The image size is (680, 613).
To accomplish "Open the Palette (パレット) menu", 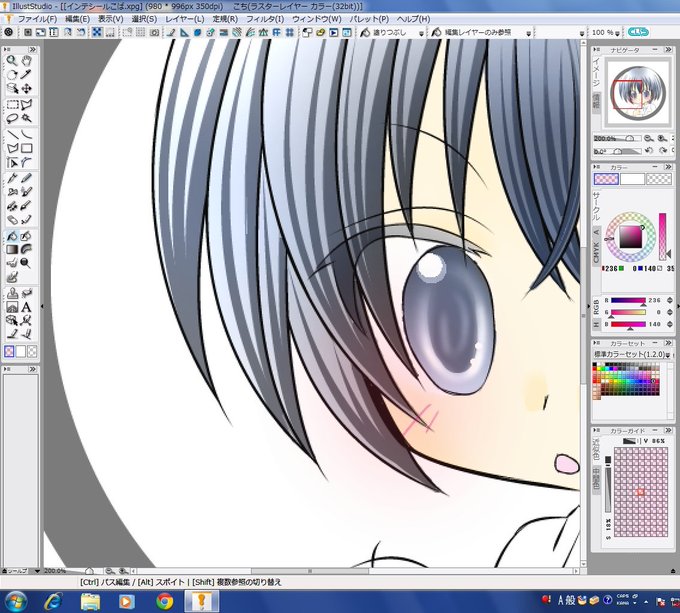I will coord(369,20).
